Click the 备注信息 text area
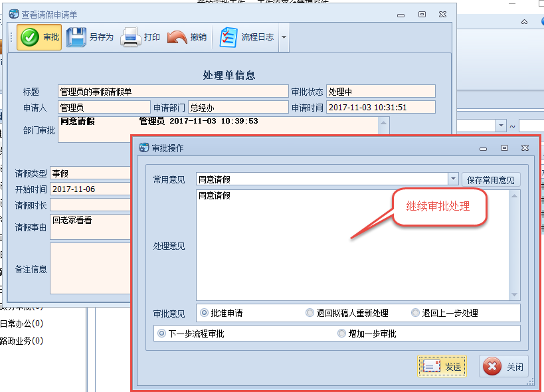This screenshot has width=544, height=392. (90, 268)
